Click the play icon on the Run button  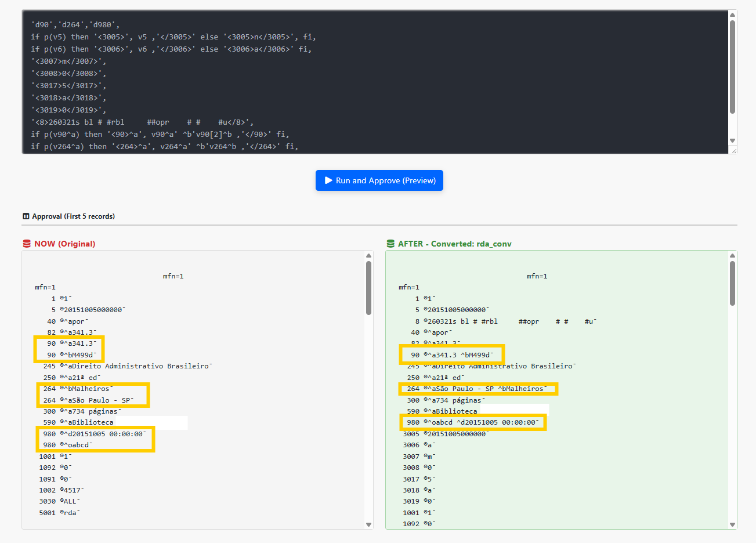click(328, 180)
